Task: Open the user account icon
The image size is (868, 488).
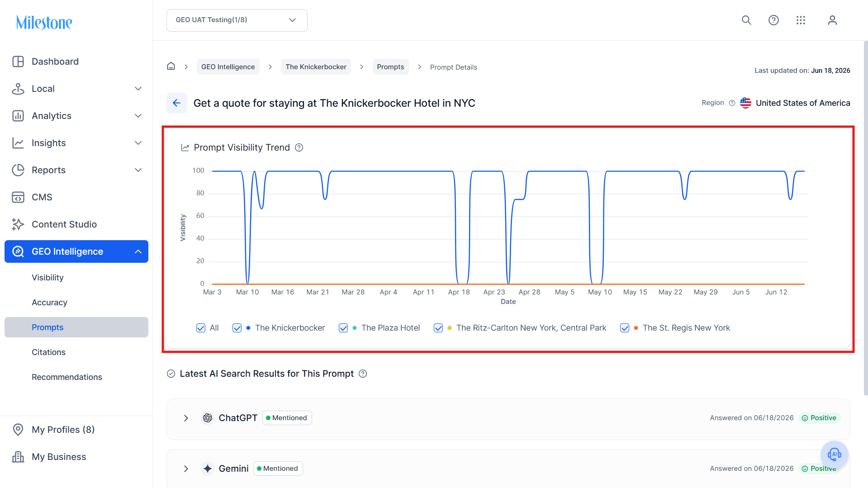Action: (x=832, y=20)
